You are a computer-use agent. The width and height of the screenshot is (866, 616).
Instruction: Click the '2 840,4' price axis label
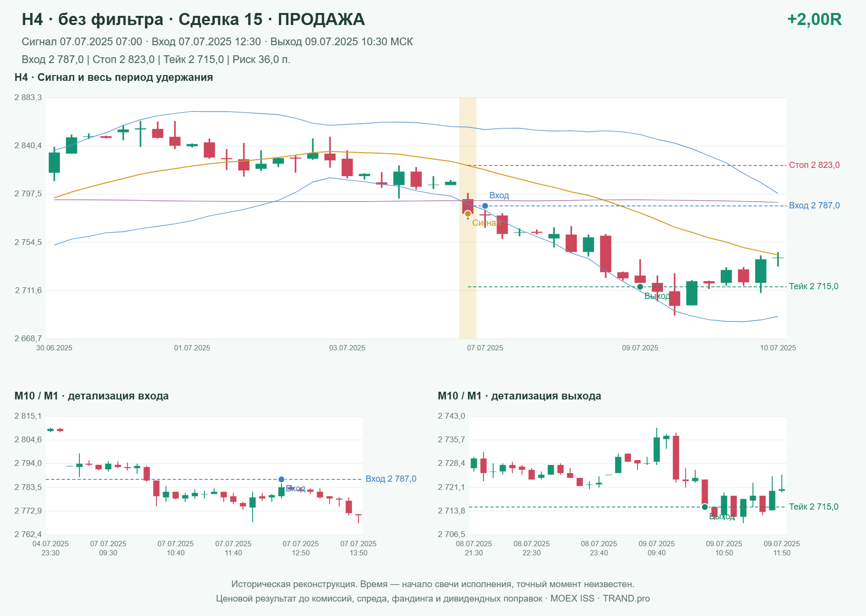(x=28, y=146)
